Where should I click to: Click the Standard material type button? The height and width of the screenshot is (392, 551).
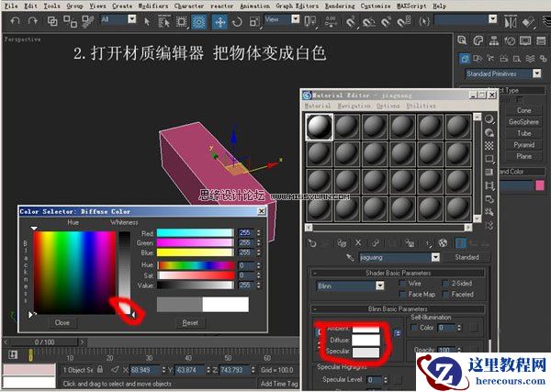[x=467, y=257]
